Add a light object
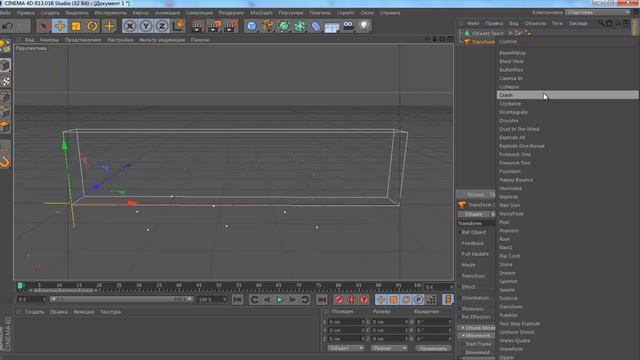 tap(364, 26)
